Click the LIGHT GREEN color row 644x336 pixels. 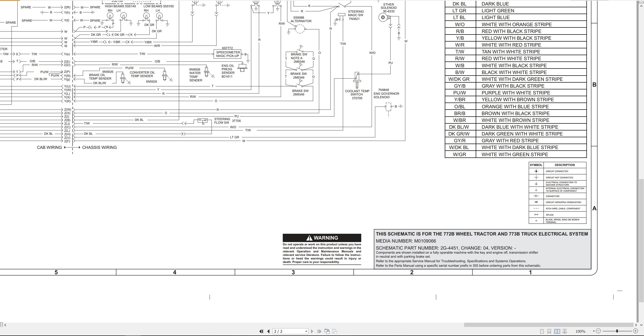(516, 11)
